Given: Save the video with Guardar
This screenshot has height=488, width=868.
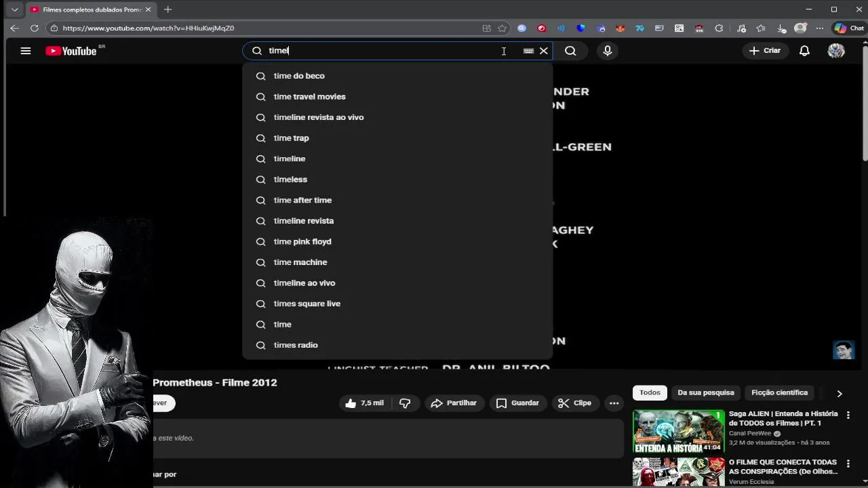Looking at the screenshot, I should click(x=518, y=403).
